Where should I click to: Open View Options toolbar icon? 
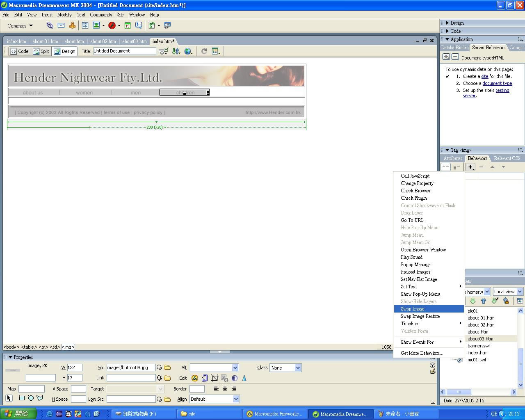click(216, 51)
